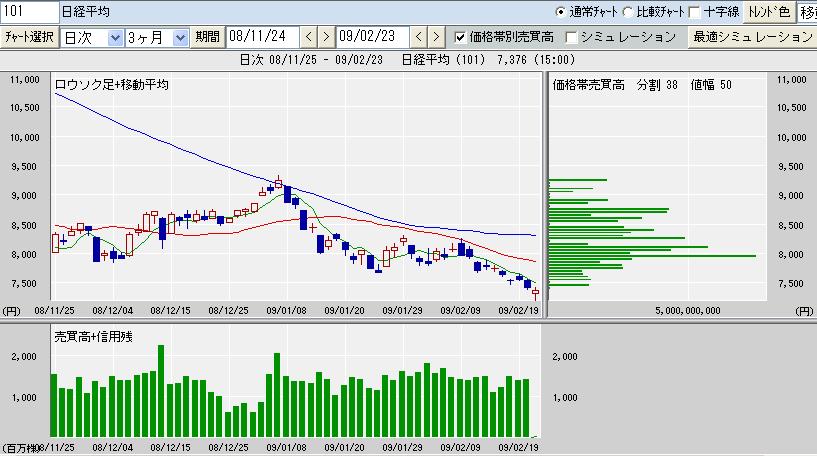
Task: Click the start date field 08/11/24
Action: [263, 37]
